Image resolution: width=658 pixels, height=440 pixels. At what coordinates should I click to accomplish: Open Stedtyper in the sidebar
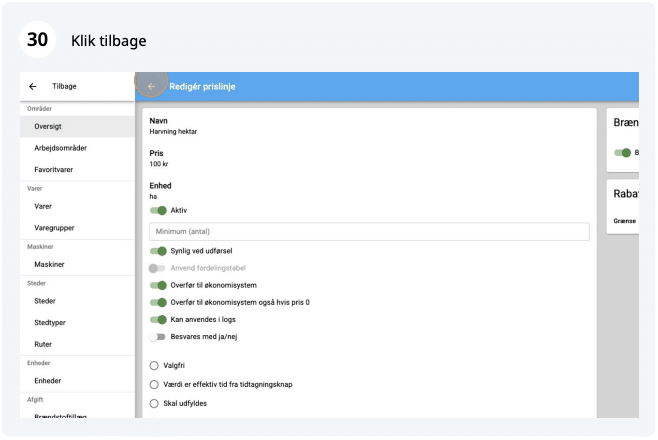(x=51, y=323)
